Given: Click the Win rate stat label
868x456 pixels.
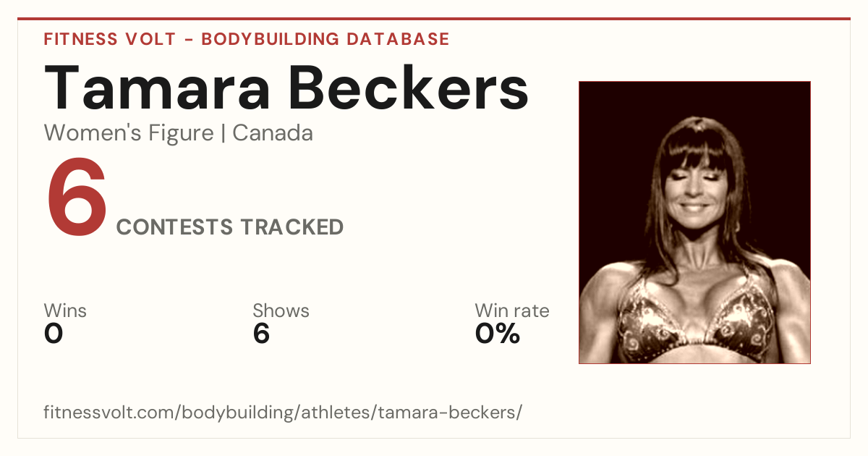Looking at the screenshot, I should [x=512, y=311].
